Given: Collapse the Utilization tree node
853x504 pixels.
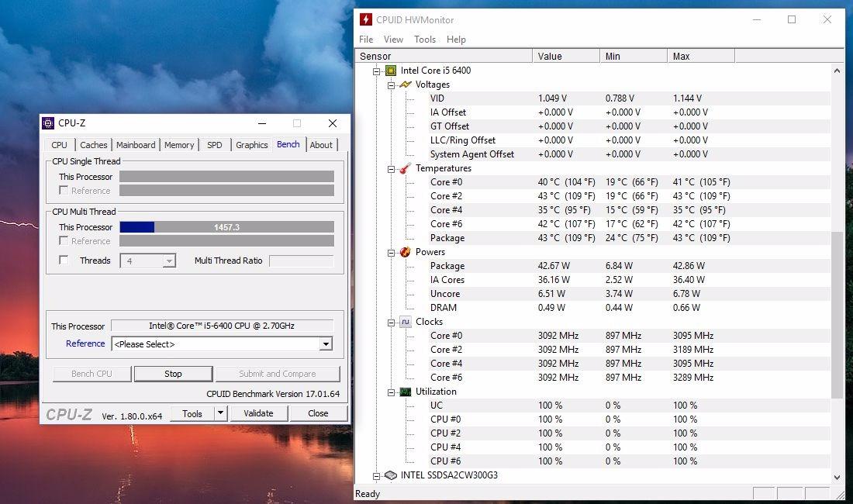Looking at the screenshot, I should coord(391,392).
